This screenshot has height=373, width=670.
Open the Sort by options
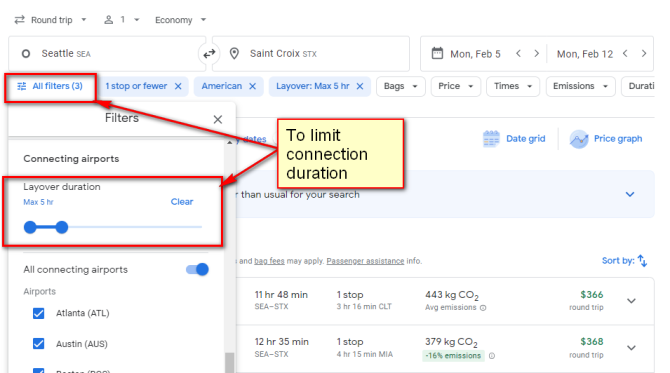[624, 261]
